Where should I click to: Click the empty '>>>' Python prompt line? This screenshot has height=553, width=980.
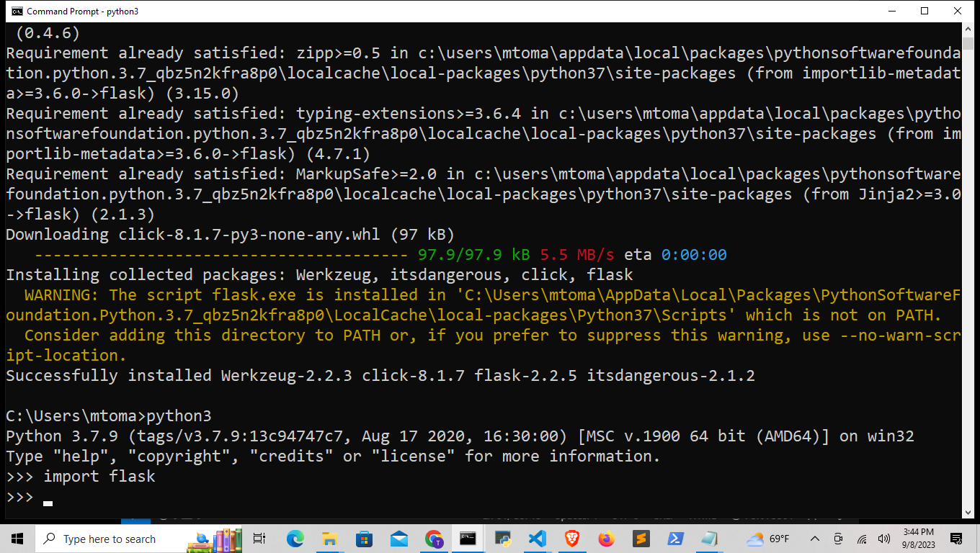[x=29, y=496]
